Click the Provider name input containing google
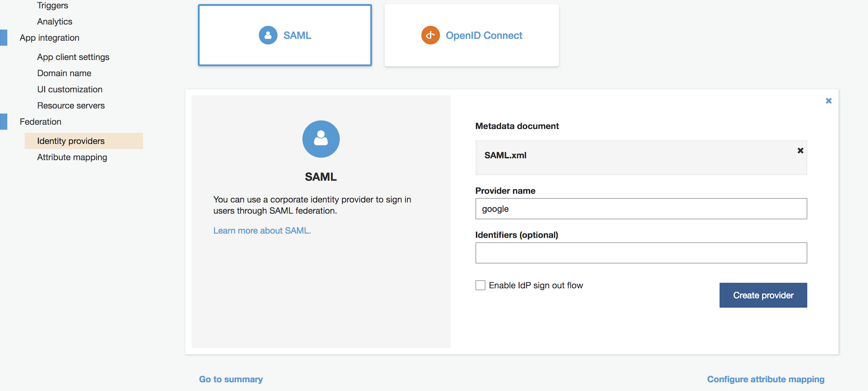Screen dimensions: 868x391 point(641,209)
